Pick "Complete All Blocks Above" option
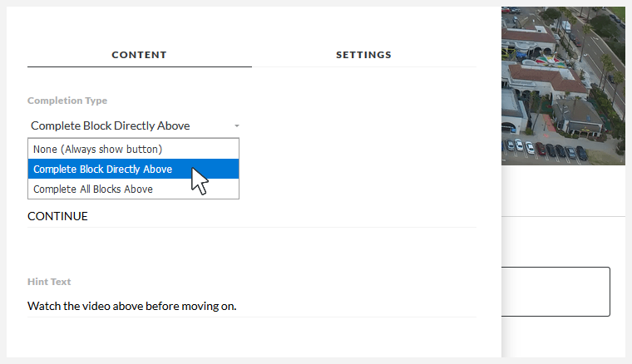The height and width of the screenshot is (364, 632). click(93, 189)
